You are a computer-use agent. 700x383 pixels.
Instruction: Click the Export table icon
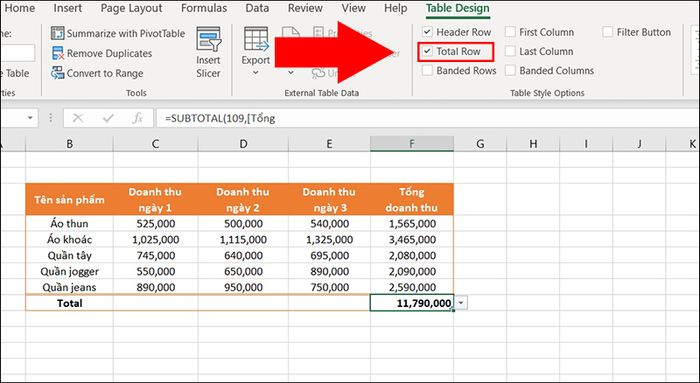point(256,40)
